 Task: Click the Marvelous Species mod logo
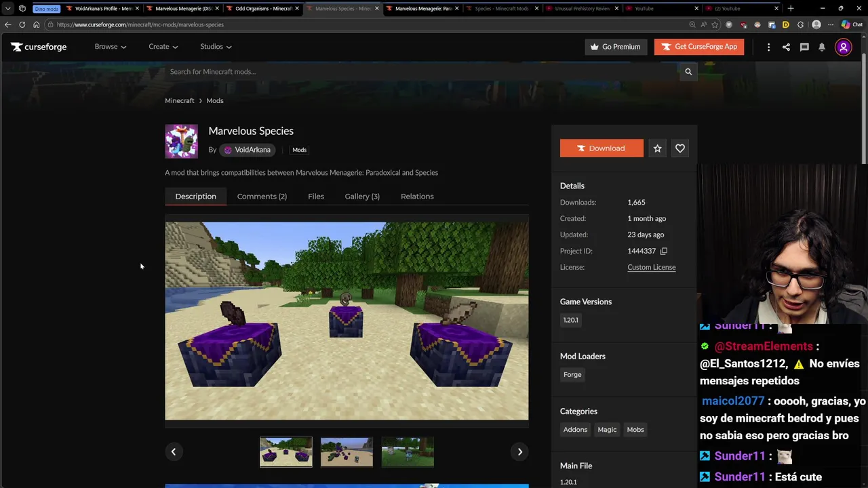181,141
